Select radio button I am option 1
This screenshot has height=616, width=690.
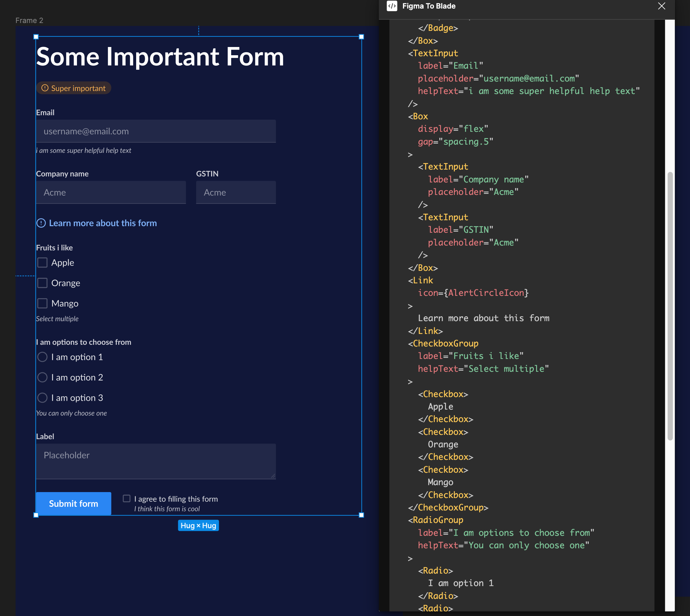pos(42,357)
